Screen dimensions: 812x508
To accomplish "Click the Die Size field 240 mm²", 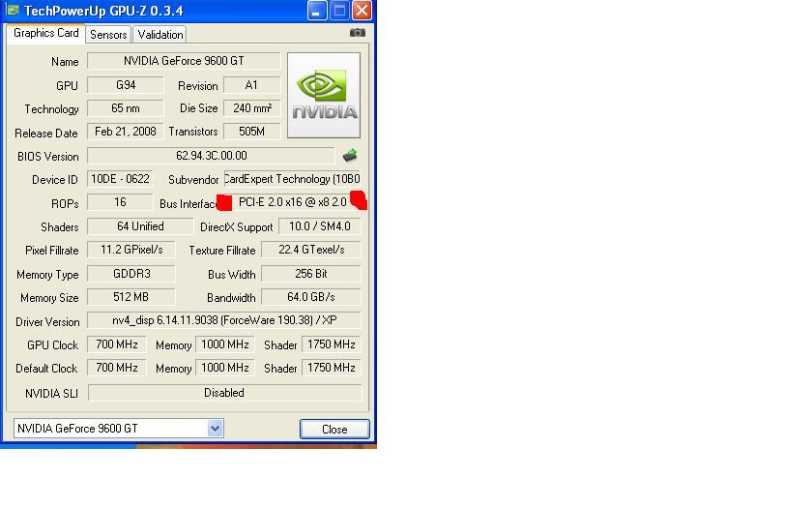I will [251, 108].
